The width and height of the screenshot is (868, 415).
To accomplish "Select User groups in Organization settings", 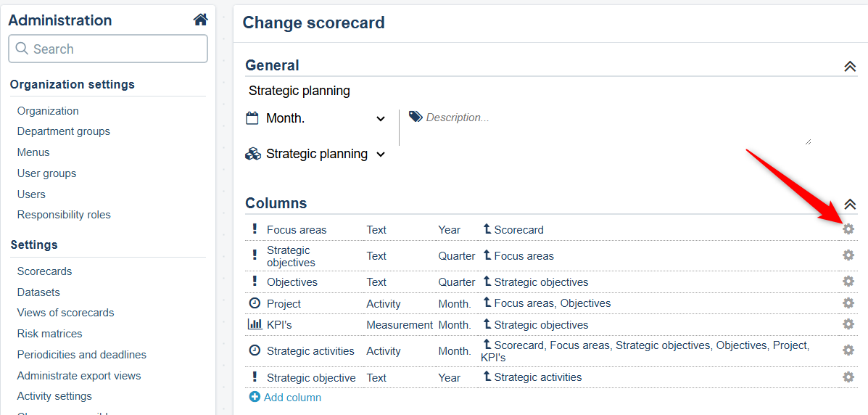I will 47,173.
